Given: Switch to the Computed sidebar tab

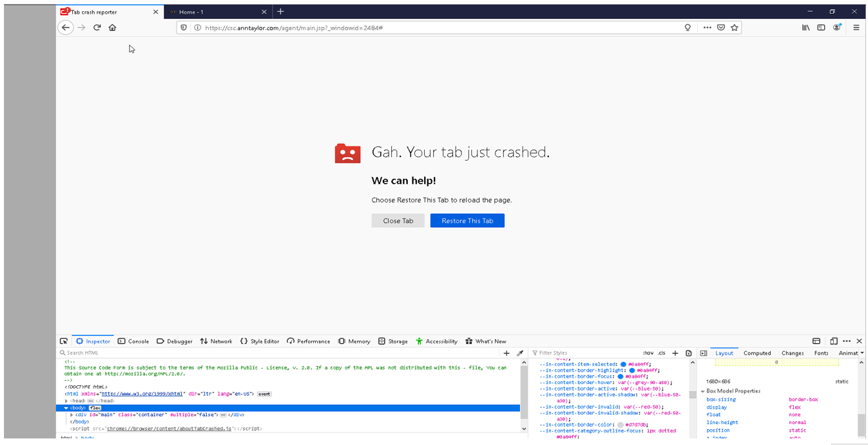Looking at the screenshot, I should 757,353.
